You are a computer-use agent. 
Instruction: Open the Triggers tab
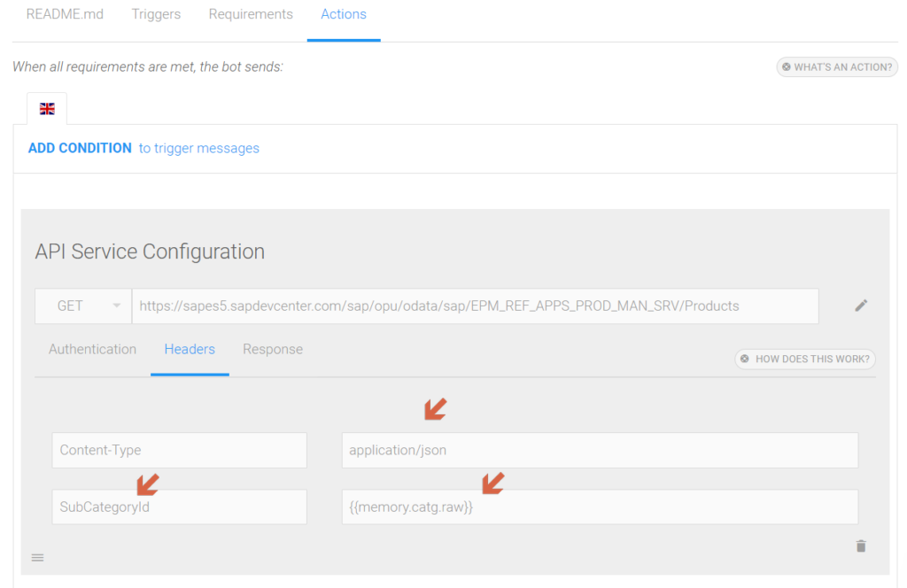point(156,13)
